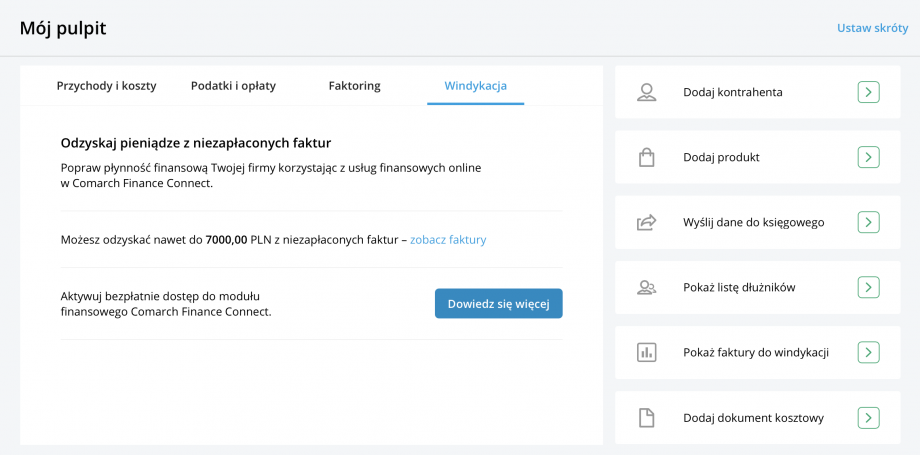Click the Dowiedz się więcej button
Viewport: 920px width, 455px height.
click(x=498, y=304)
